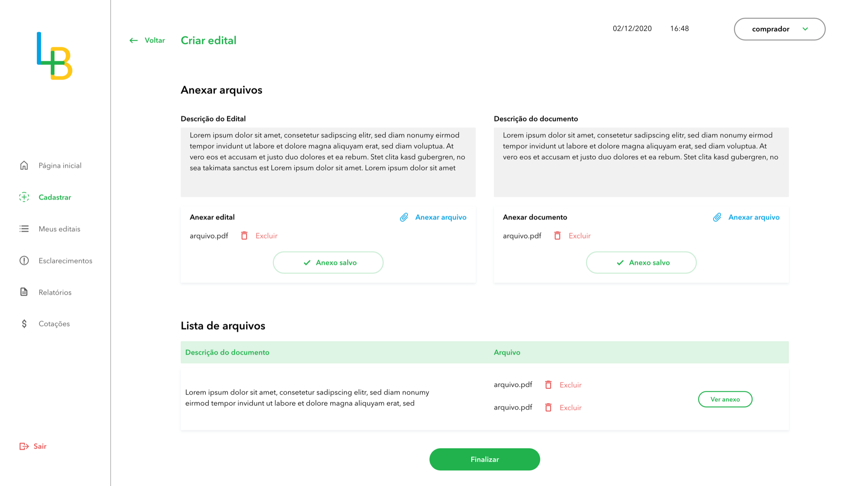Click the LB logo in sidebar
This screenshot has height=486, width=868.
click(55, 56)
